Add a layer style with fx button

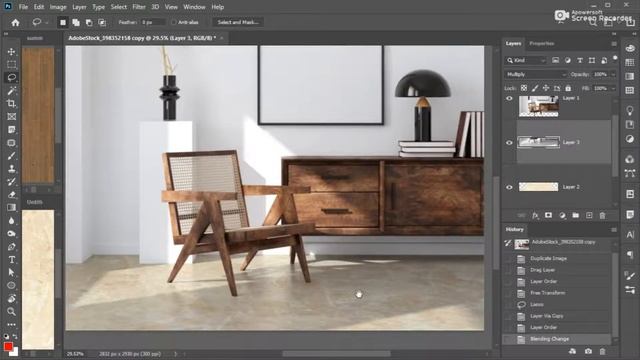535,216
